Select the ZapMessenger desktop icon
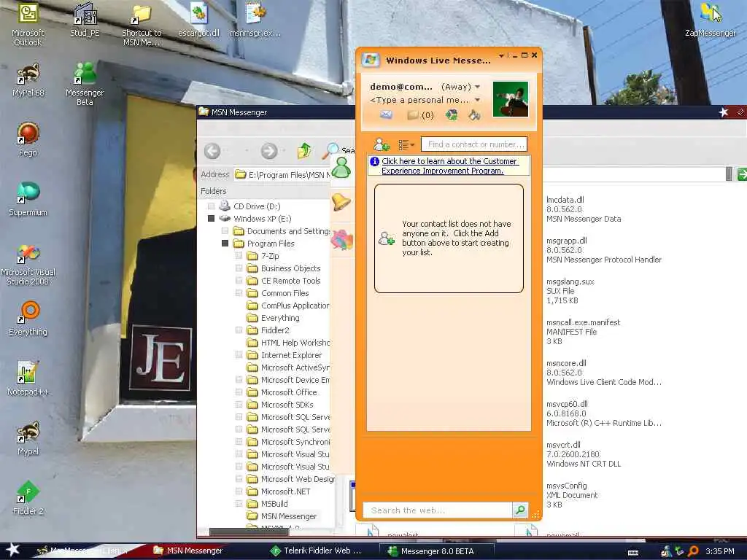 711,20
